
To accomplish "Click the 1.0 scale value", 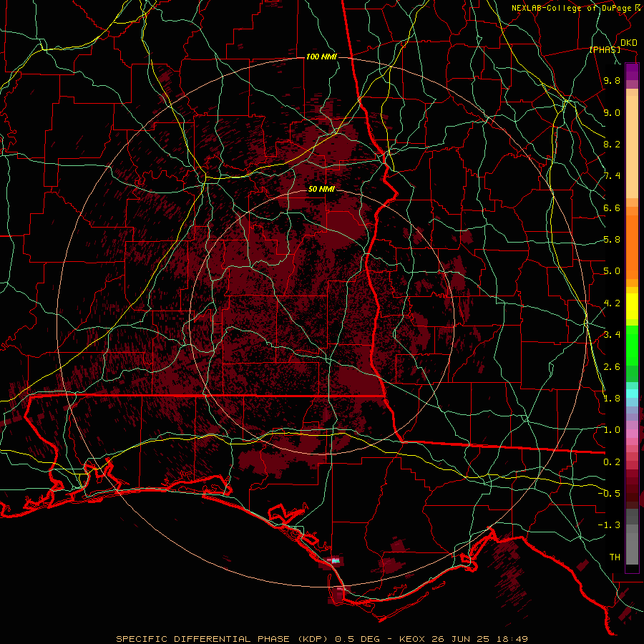I will pos(612,430).
